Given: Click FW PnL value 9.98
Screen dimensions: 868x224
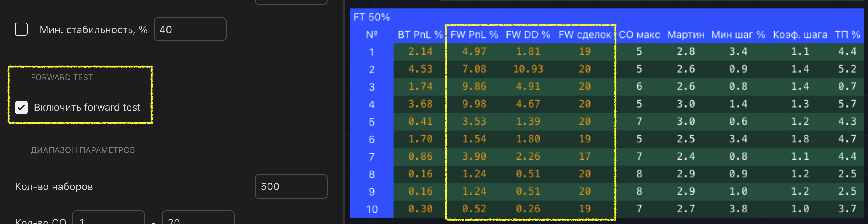Looking at the screenshot, I should click(x=474, y=104).
